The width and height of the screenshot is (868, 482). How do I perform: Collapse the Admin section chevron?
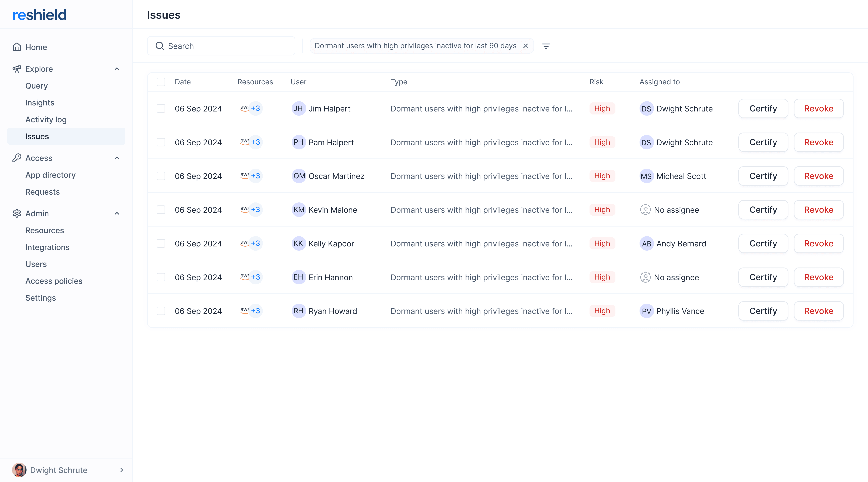pyautogui.click(x=117, y=213)
